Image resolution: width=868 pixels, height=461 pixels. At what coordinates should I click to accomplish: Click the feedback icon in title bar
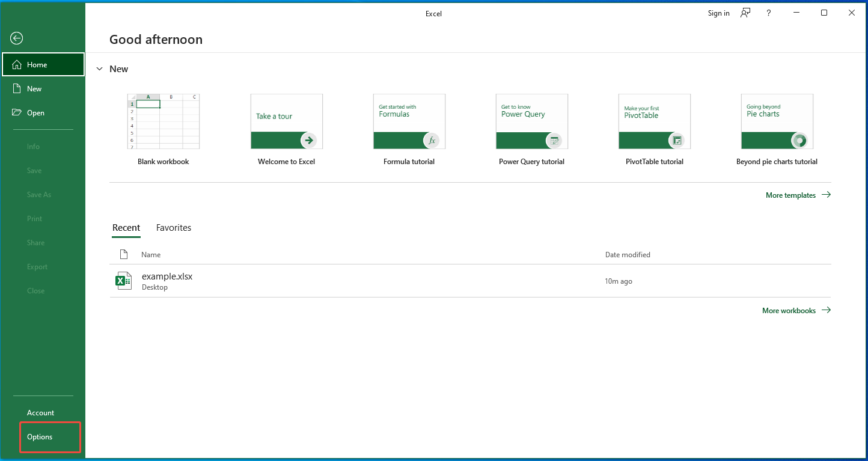click(745, 13)
